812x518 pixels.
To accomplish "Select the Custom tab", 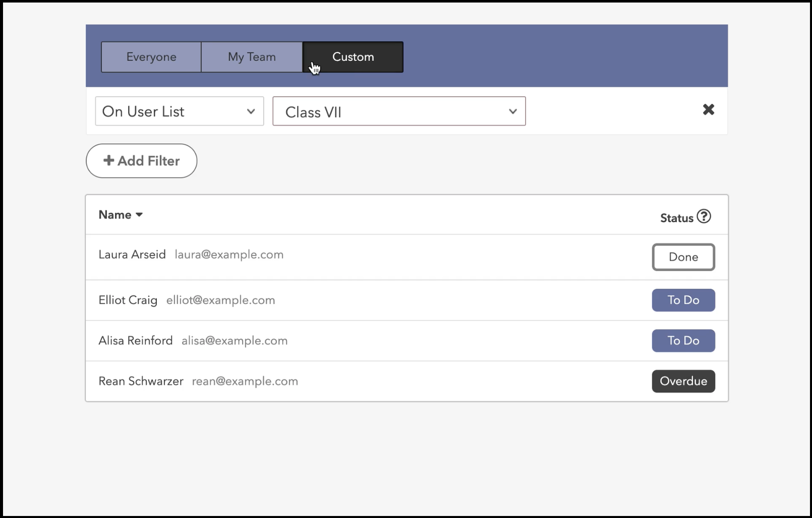I will (353, 57).
